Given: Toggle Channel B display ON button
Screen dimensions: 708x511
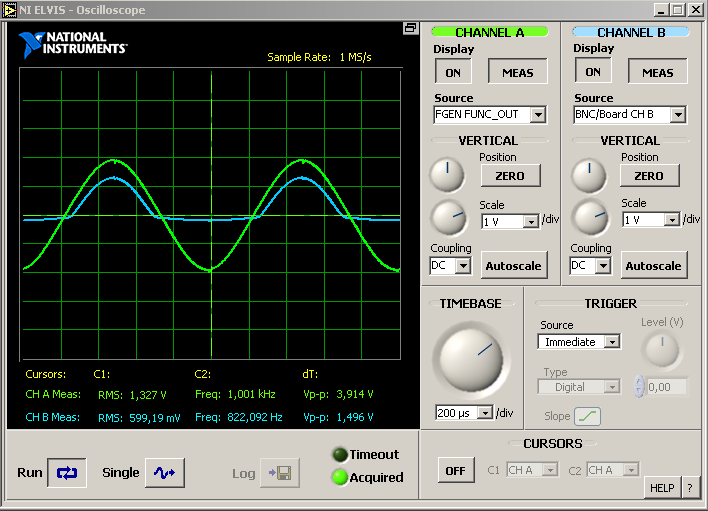Looking at the screenshot, I should click(x=593, y=71).
